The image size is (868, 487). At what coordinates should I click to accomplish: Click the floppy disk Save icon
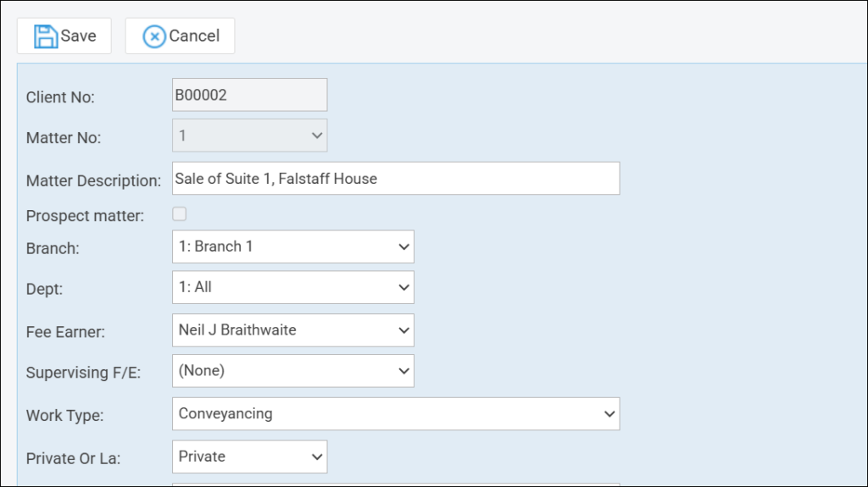pyautogui.click(x=46, y=36)
